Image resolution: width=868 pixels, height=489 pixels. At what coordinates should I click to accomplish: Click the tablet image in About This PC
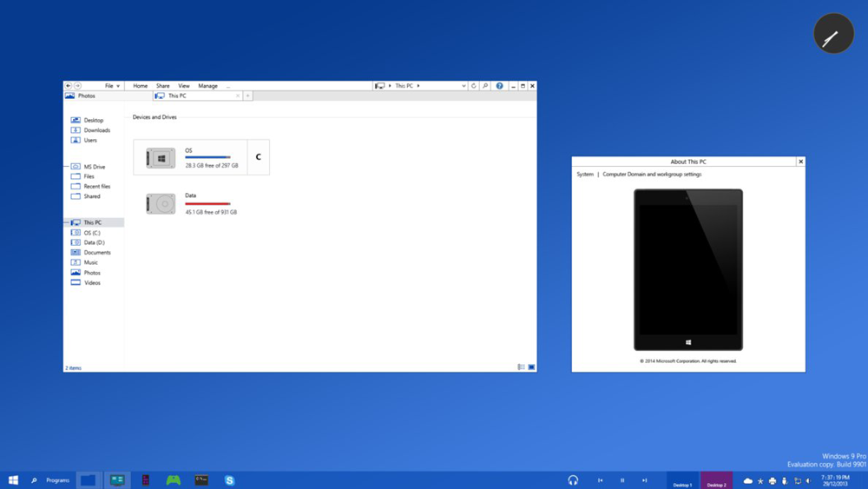pos(688,270)
